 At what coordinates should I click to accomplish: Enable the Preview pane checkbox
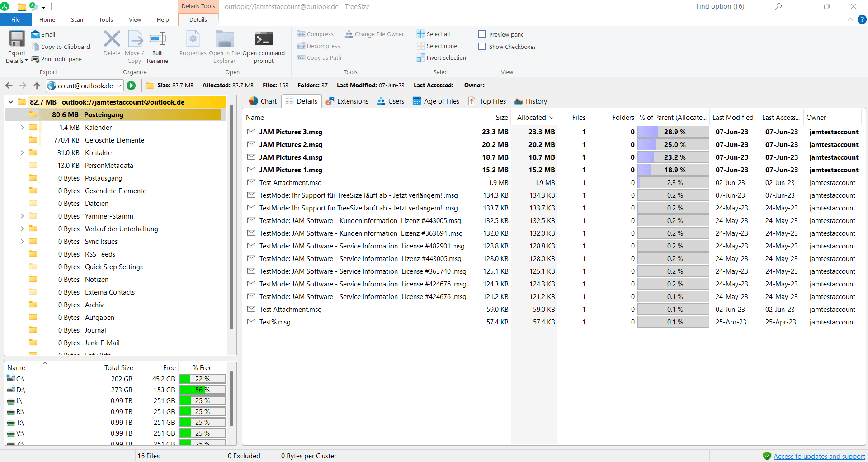coord(482,34)
